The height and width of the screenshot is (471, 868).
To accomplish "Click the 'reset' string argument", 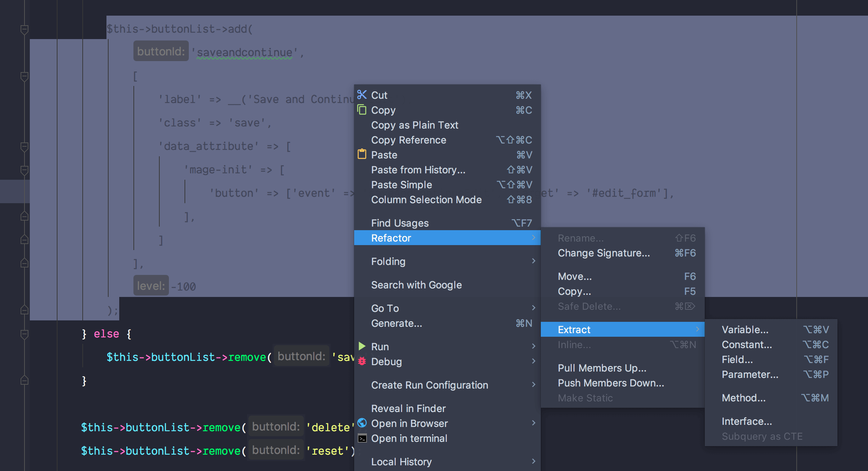I will point(328,450).
